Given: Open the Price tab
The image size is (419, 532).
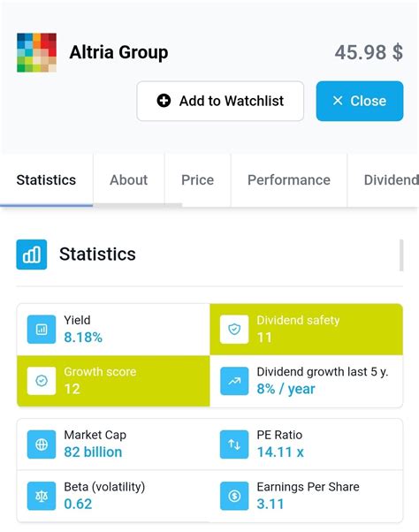Looking at the screenshot, I should click(x=197, y=179).
